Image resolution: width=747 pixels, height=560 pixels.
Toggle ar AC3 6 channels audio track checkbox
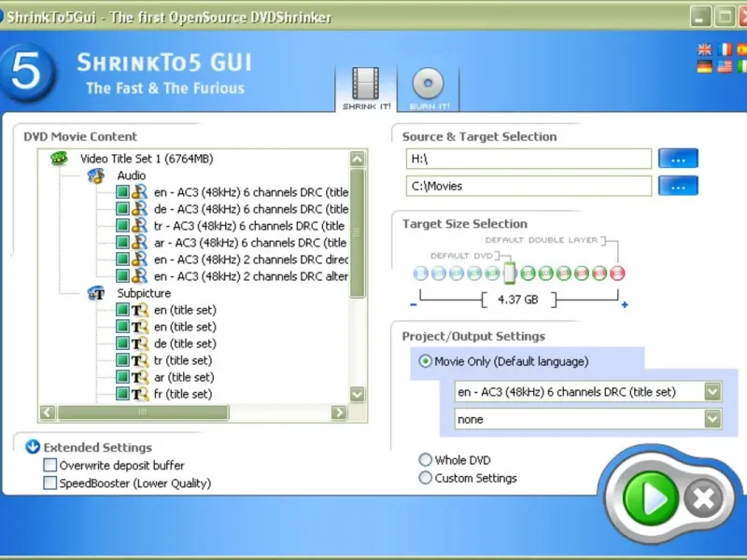[x=122, y=243]
